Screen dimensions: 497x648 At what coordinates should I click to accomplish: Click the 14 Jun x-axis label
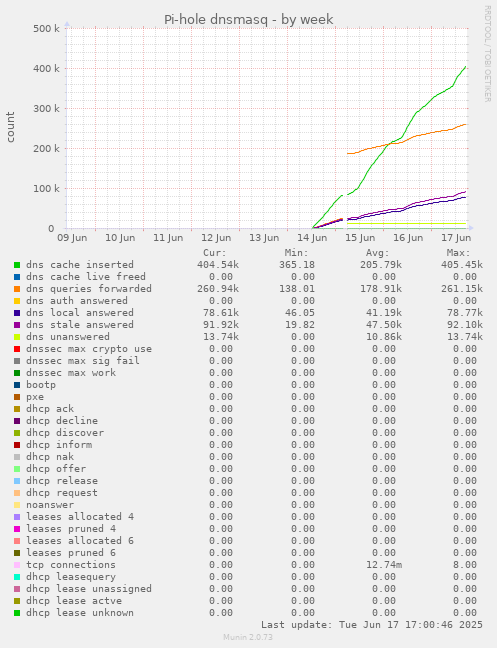pyautogui.click(x=312, y=238)
